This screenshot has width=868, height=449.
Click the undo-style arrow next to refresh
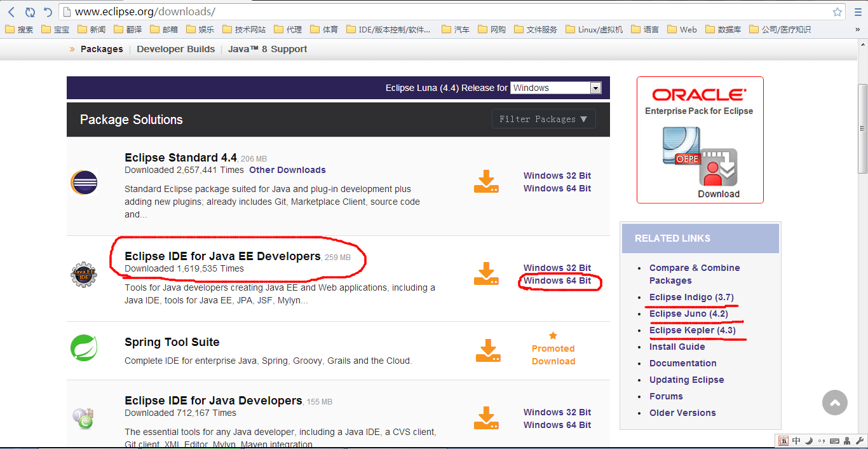pos(48,12)
